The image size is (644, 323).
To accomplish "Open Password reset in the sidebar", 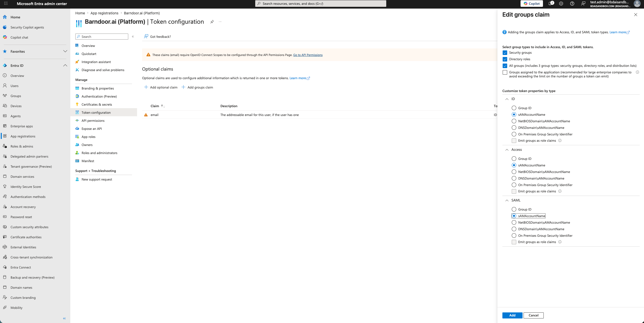I will [21, 217].
